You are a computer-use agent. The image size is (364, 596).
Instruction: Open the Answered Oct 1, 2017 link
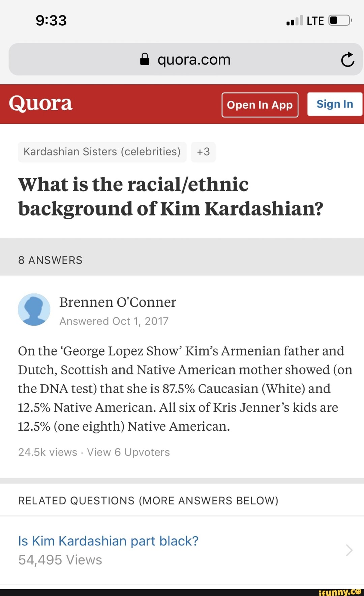point(114,321)
